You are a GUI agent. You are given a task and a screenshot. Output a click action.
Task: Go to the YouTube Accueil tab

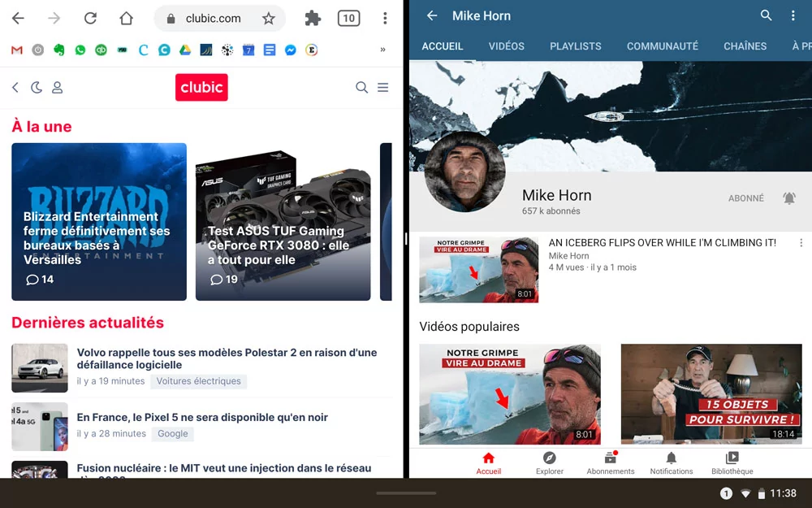click(488, 463)
